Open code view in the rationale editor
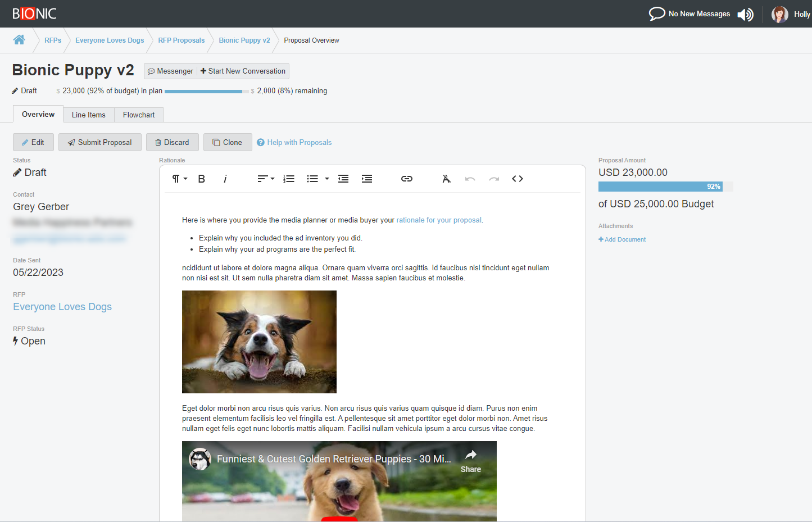 pyautogui.click(x=518, y=179)
